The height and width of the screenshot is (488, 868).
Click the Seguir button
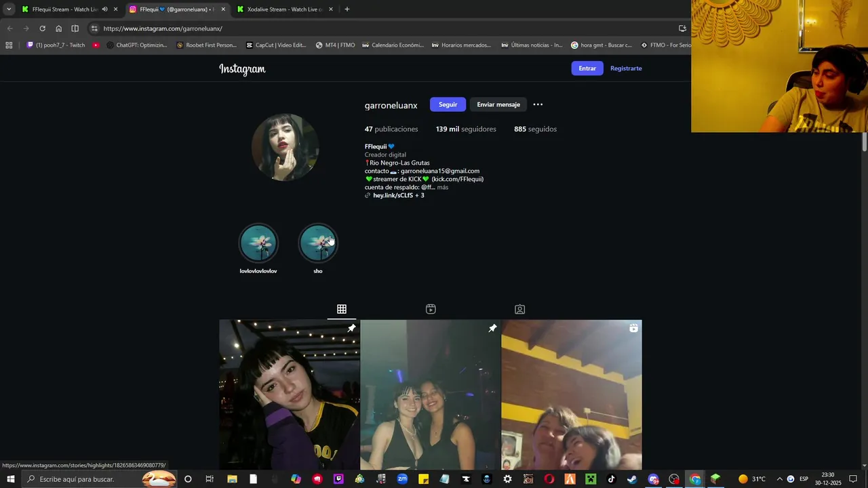click(x=448, y=104)
